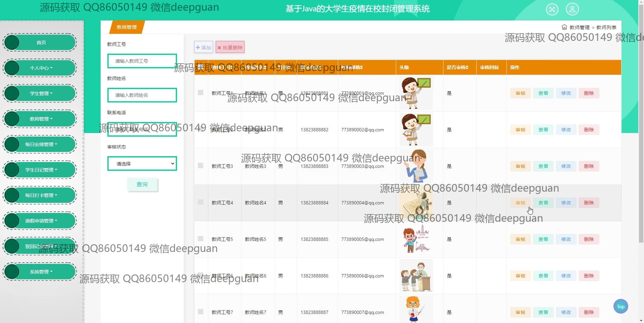Check the checkbox for 教师工号1 row
644x323 pixels.
click(201, 92)
